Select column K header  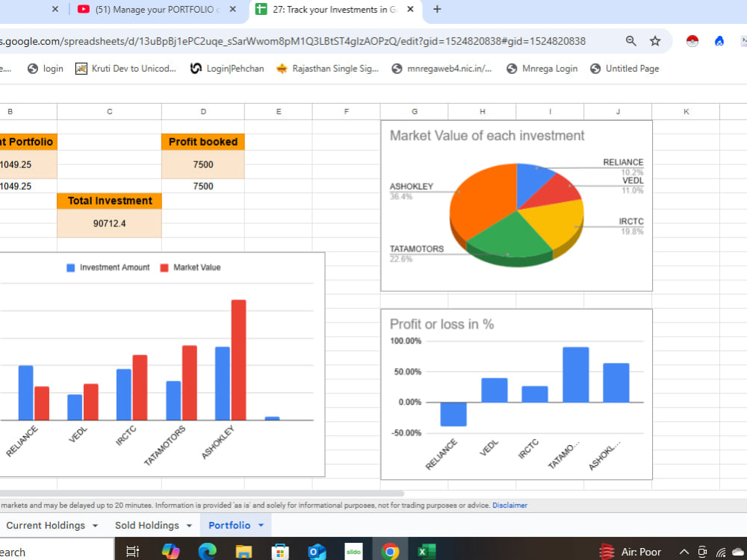tap(686, 111)
